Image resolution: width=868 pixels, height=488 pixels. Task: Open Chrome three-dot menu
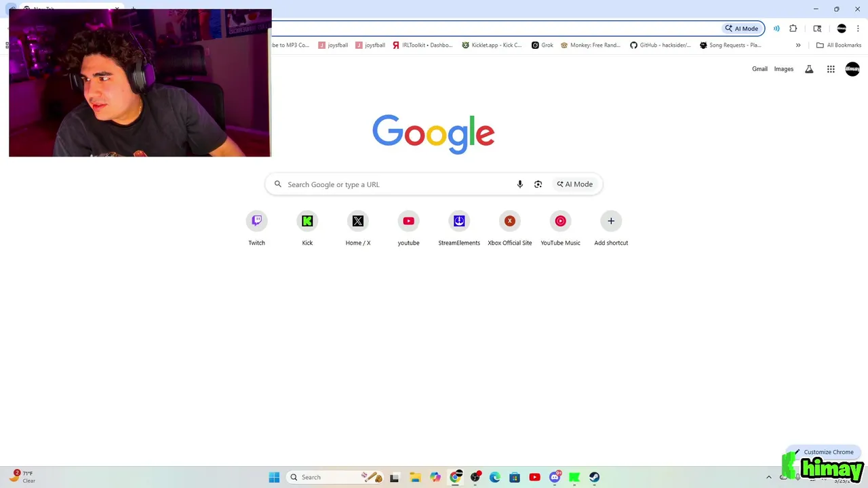(x=858, y=28)
